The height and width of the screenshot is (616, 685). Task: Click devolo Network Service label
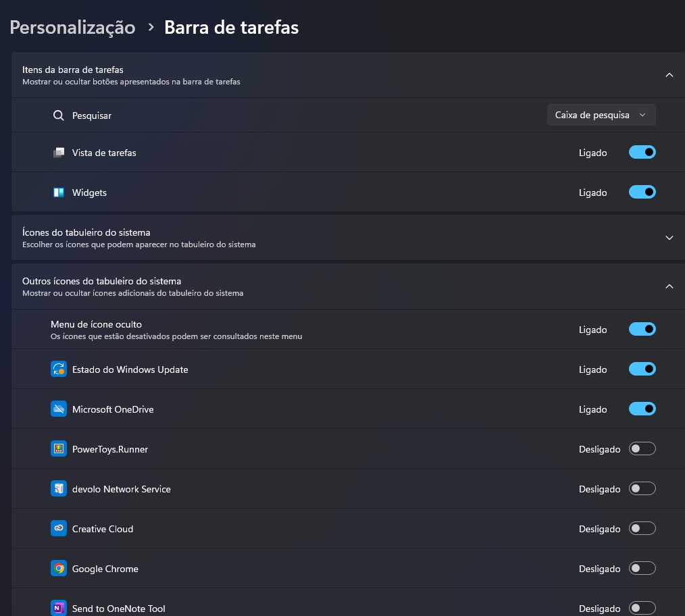[x=122, y=489]
